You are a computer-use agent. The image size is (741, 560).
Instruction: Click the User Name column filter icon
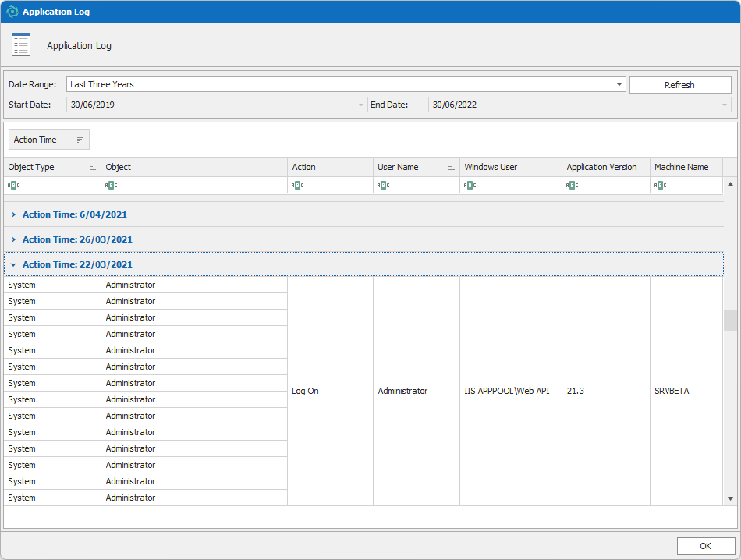coord(383,186)
